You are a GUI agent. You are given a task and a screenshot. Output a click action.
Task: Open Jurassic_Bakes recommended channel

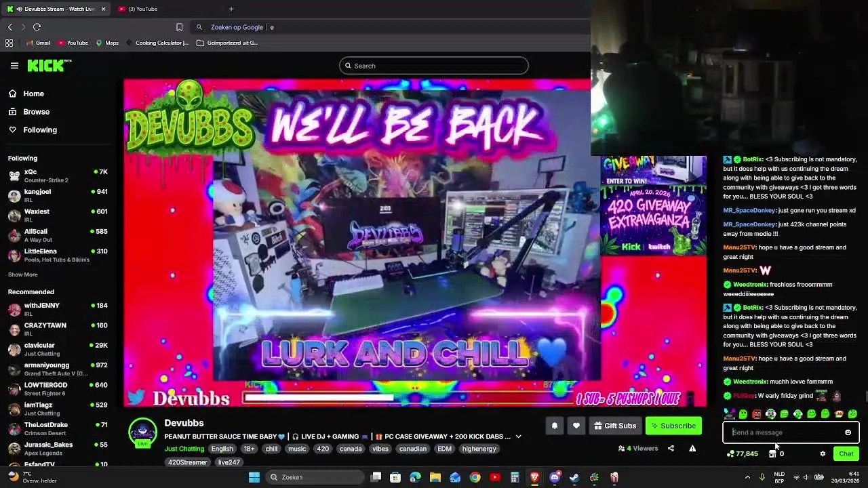[x=58, y=448]
